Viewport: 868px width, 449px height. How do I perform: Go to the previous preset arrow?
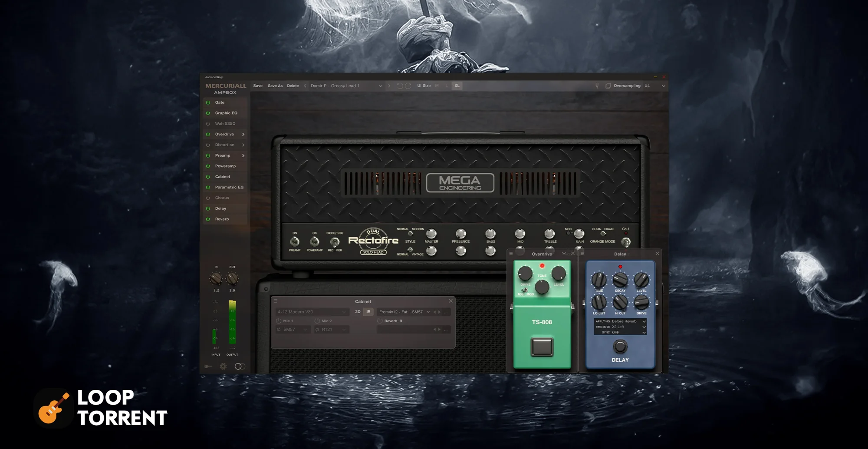coord(305,86)
